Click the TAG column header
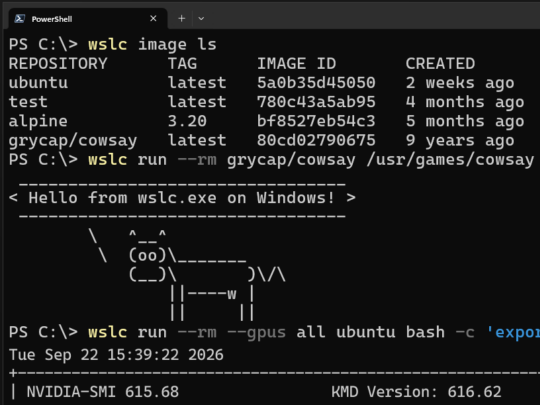The height and width of the screenshot is (405, 540). click(182, 64)
